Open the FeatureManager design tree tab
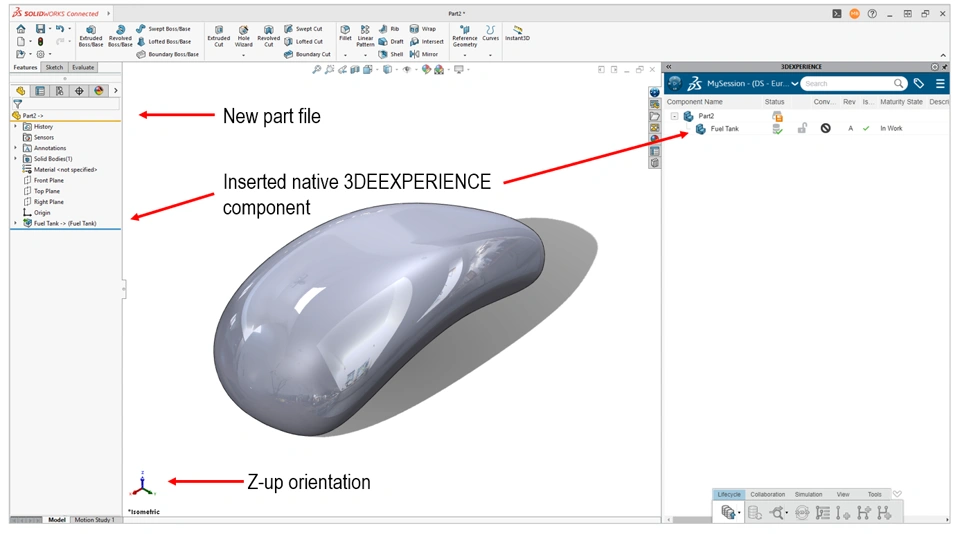This screenshot has height=534, width=960. tap(20, 91)
